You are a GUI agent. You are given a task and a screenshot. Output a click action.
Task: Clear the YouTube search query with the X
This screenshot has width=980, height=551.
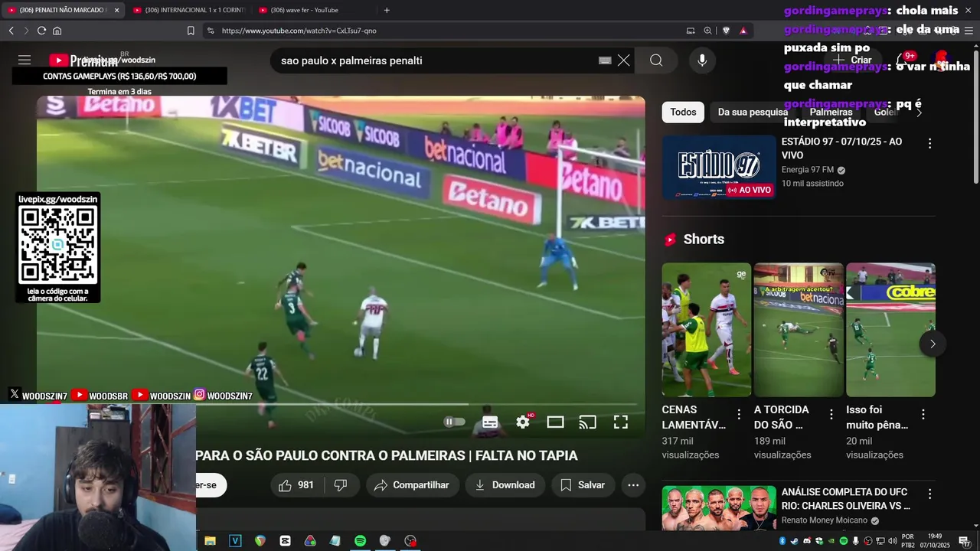pos(624,60)
